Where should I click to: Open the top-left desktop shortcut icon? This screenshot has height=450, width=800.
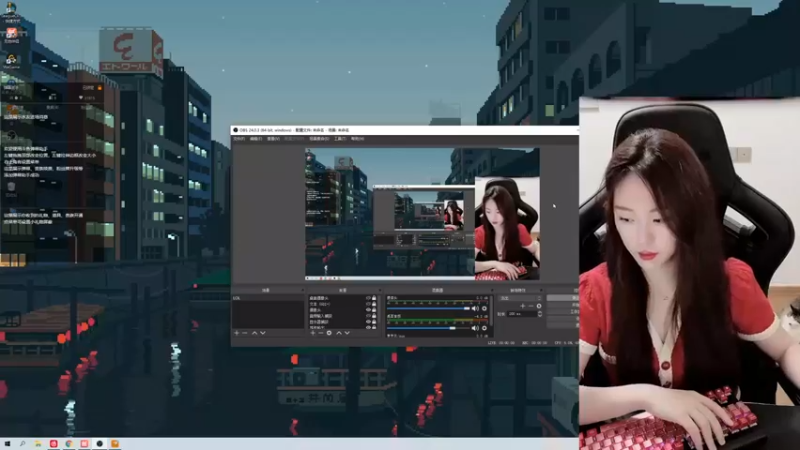click(10, 10)
